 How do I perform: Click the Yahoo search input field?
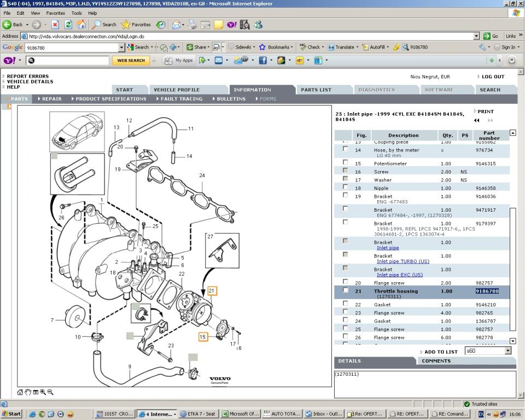67,60
